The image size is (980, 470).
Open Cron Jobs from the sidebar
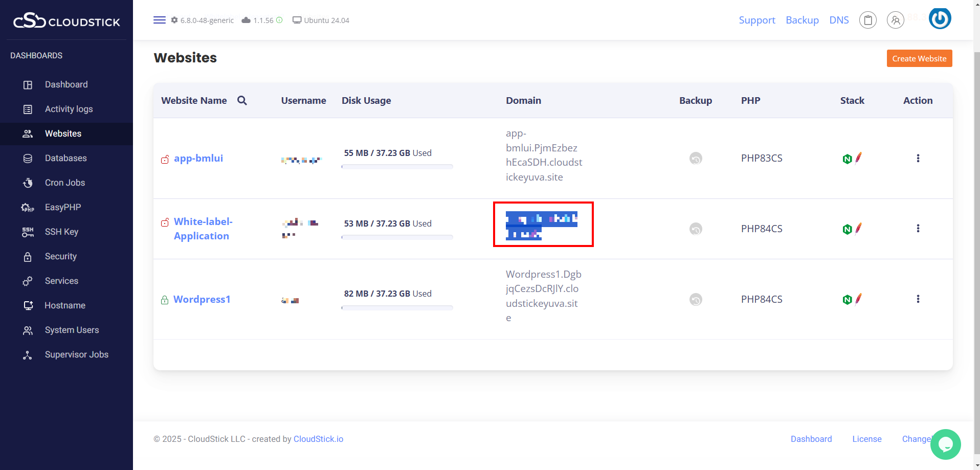tap(64, 183)
